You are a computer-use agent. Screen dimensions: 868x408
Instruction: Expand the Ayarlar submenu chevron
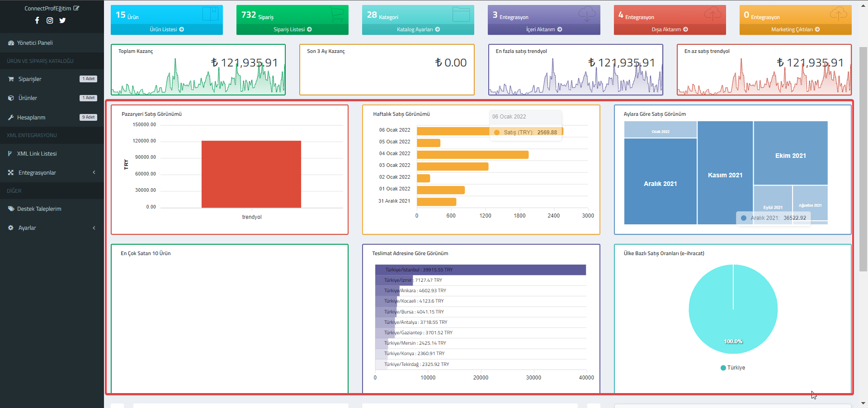(94, 228)
